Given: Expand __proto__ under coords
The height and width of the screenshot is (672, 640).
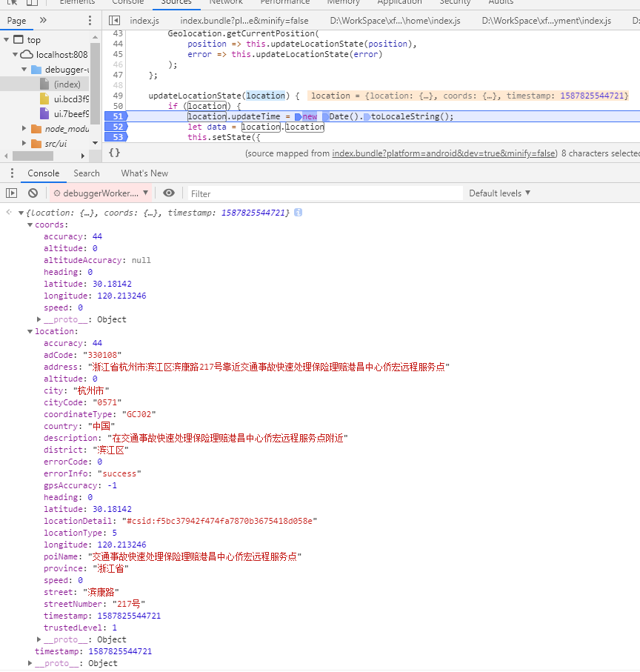Looking at the screenshot, I should click(39, 319).
